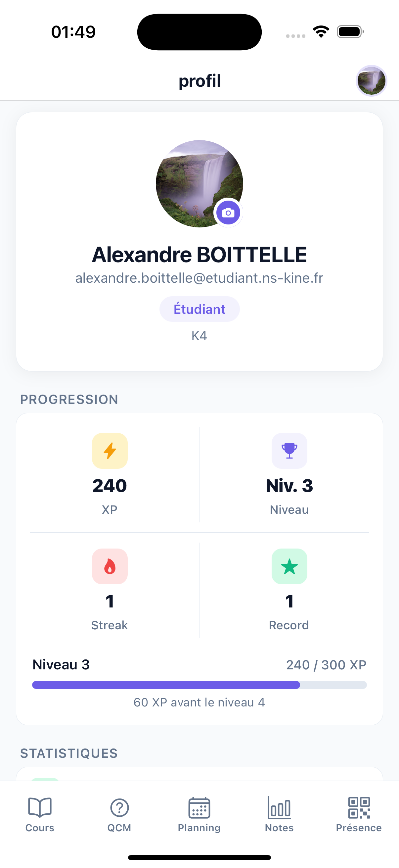The height and width of the screenshot is (868, 399).
Task: Tap the green star Record icon
Action: (289, 566)
